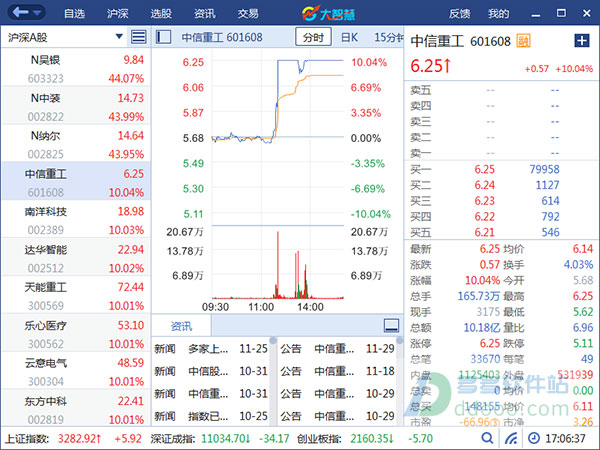Click the 09:30 time axis label
600x450 pixels.
[x=215, y=307]
